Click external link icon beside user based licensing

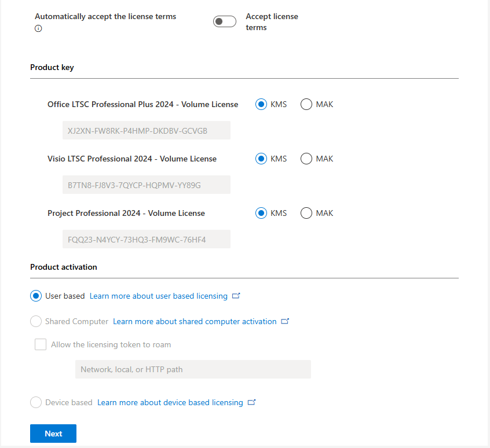236,296
